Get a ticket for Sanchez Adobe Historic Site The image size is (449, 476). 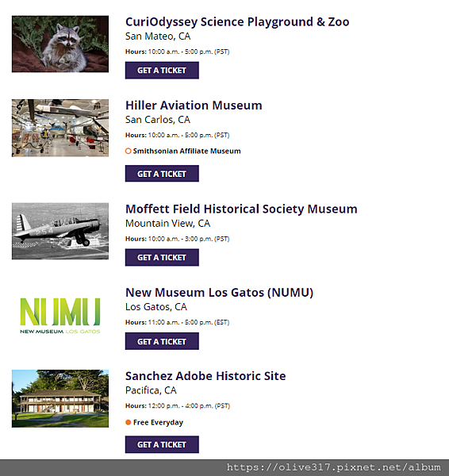(162, 444)
